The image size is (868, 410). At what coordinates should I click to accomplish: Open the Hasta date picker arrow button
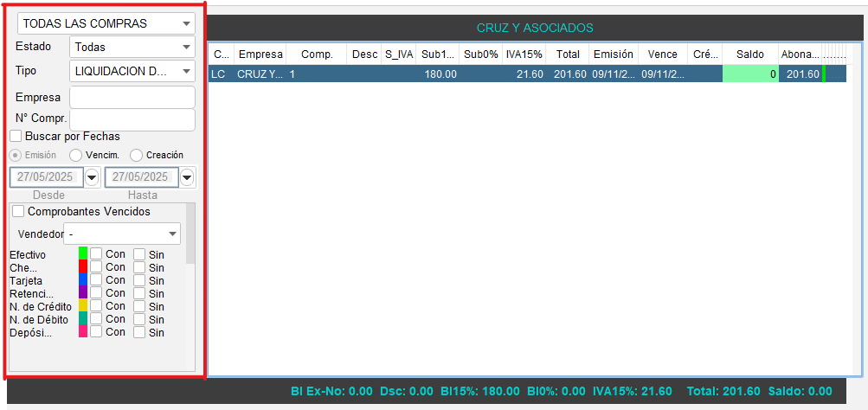[x=187, y=177]
